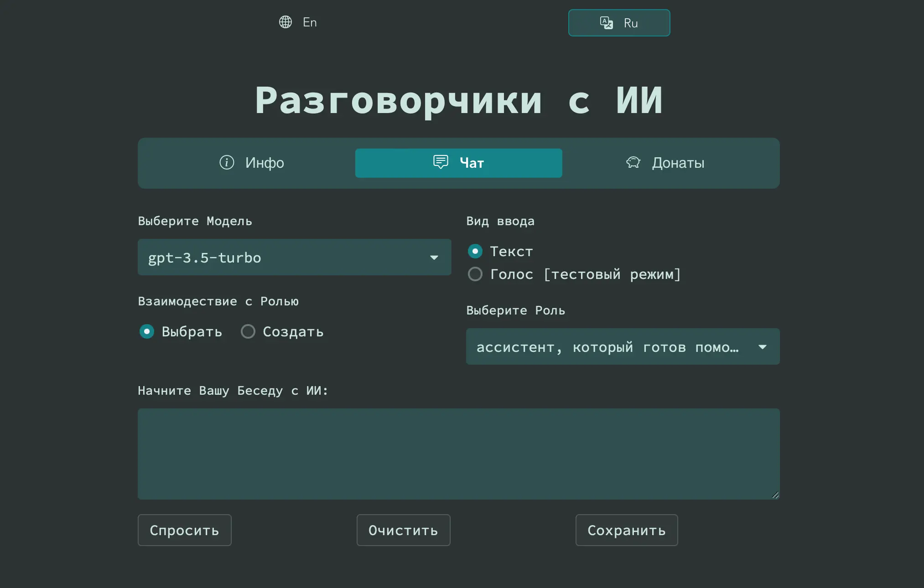Click the globe icon next to En

286,22
